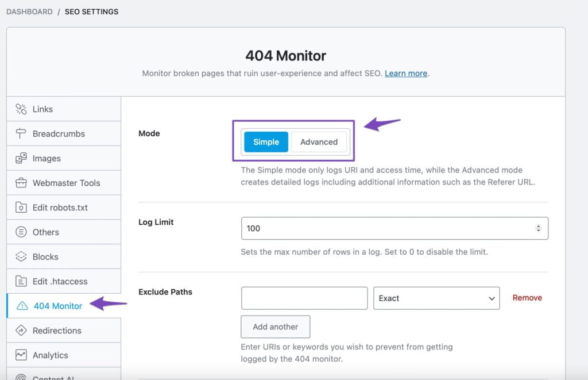Click the "Sets the max number of rows" help text
588x380 pixels.
click(x=364, y=252)
